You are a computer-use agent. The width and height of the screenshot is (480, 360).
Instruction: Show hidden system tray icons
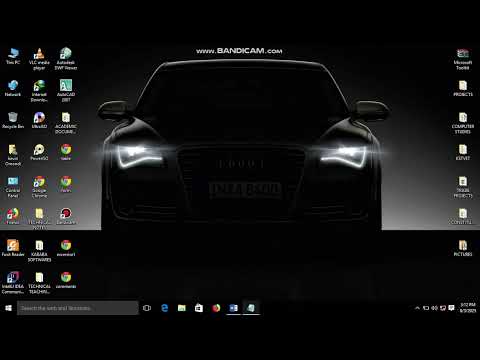417,308
